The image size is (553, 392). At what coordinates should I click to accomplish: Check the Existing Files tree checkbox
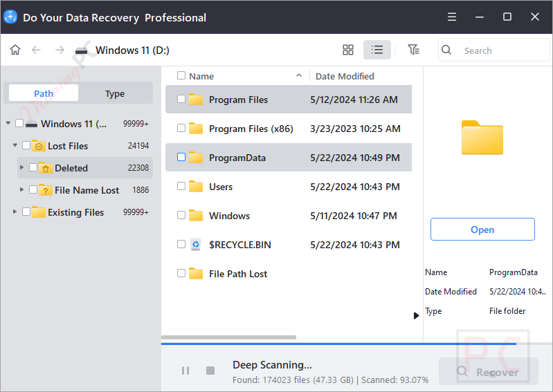pyautogui.click(x=26, y=212)
